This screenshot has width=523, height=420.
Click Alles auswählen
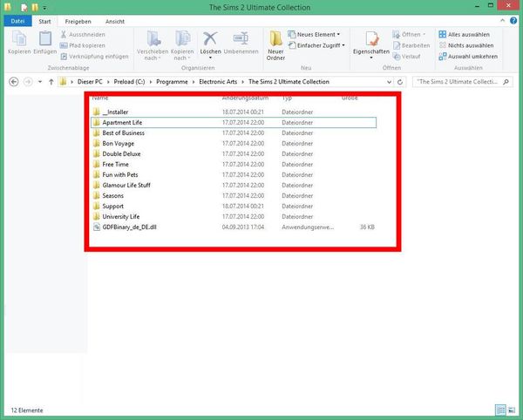point(465,34)
